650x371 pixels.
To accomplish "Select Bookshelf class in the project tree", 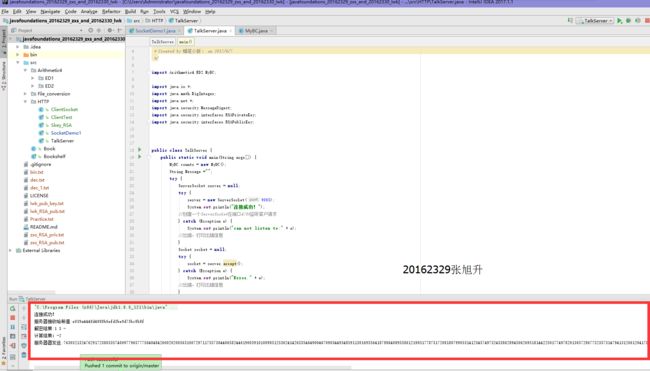I will click(x=54, y=157).
